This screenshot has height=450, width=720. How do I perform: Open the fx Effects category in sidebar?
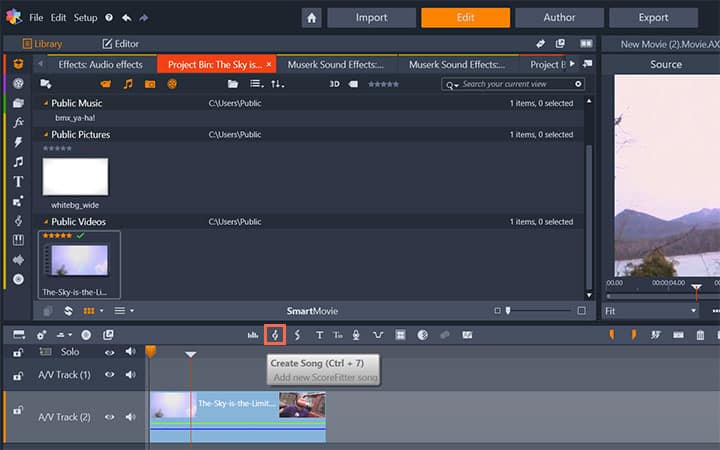18,122
